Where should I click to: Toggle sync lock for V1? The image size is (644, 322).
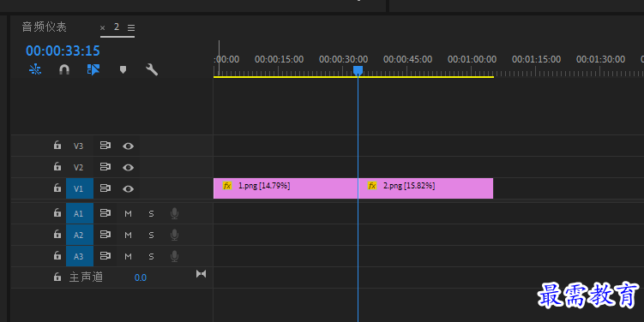pos(105,188)
